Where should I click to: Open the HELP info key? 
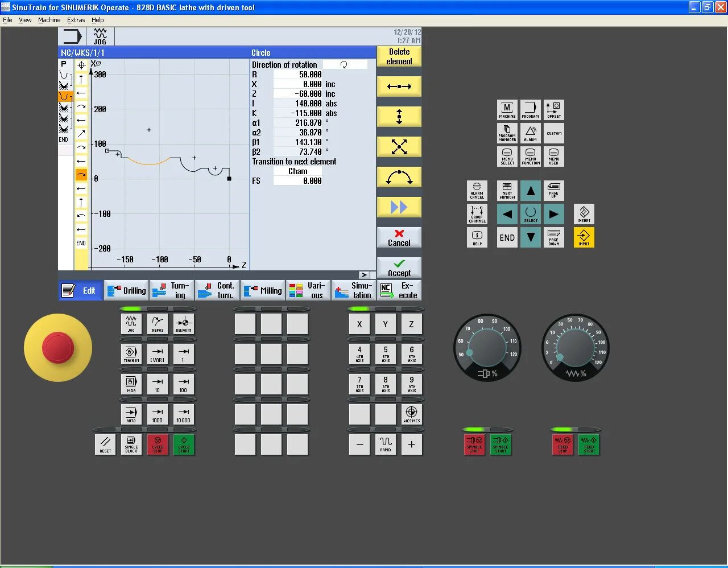coord(477,237)
